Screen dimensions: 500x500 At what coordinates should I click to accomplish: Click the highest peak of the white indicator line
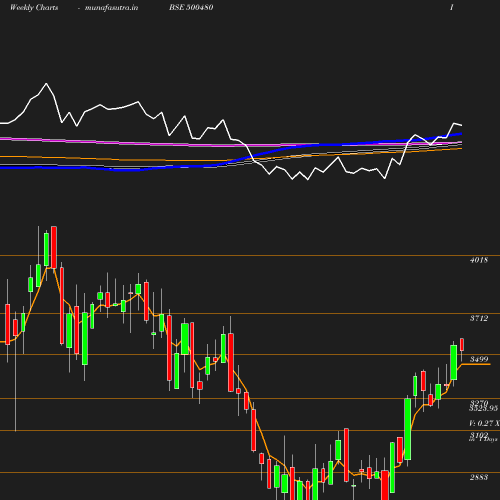click(46, 83)
